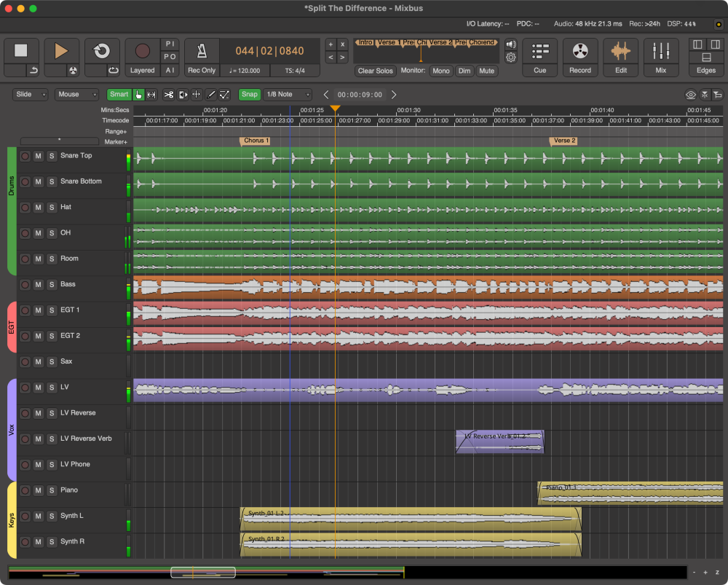The width and height of the screenshot is (728, 585).
Task: Open the Mouse edit point dropdown
Action: [x=76, y=94]
